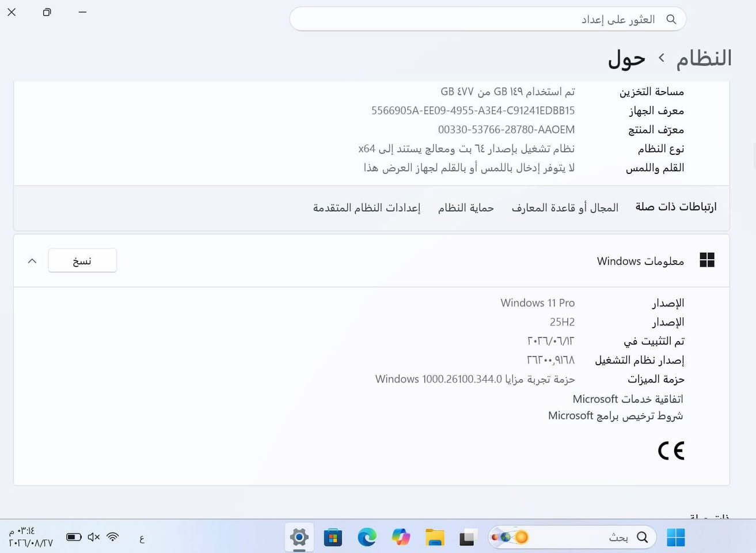Open Microsoft Edge from the taskbar
The image size is (756, 553).
point(367,537)
